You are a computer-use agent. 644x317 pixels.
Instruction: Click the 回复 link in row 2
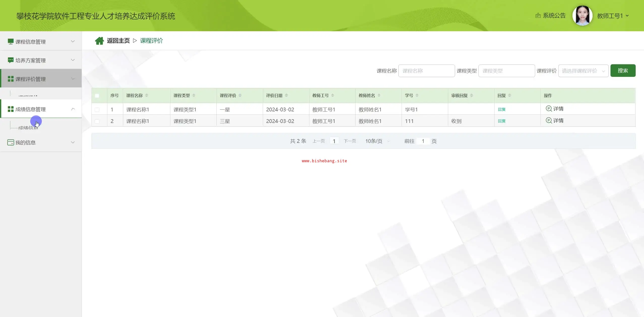[x=501, y=121]
